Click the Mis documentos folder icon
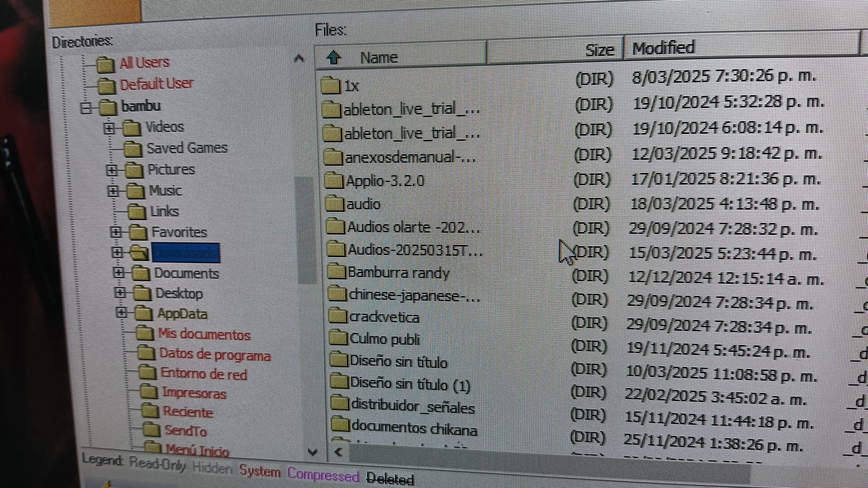Screen dimensions: 868x488 [x=145, y=333]
